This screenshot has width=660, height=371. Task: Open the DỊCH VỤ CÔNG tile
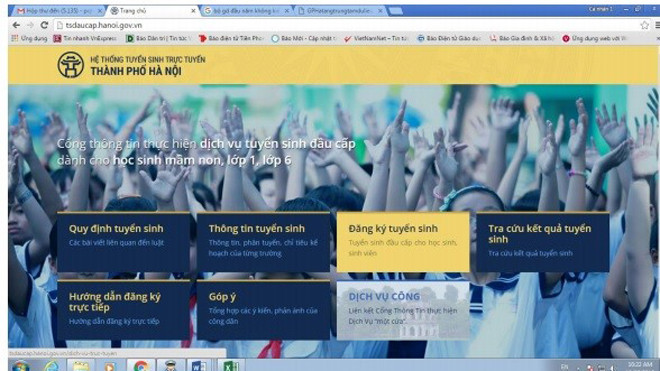click(403, 310)
